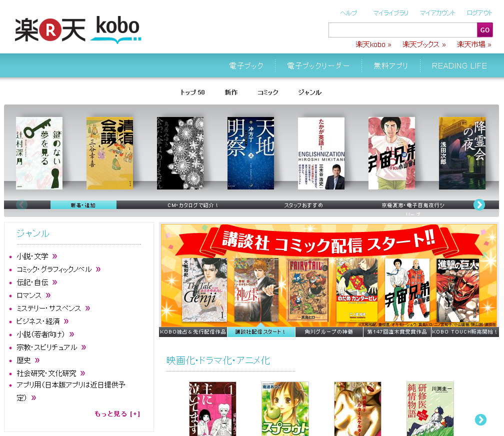Open the 降霊会の夜 book cover
The height and width of the screenshot is (436, 504).
[462, 153]
